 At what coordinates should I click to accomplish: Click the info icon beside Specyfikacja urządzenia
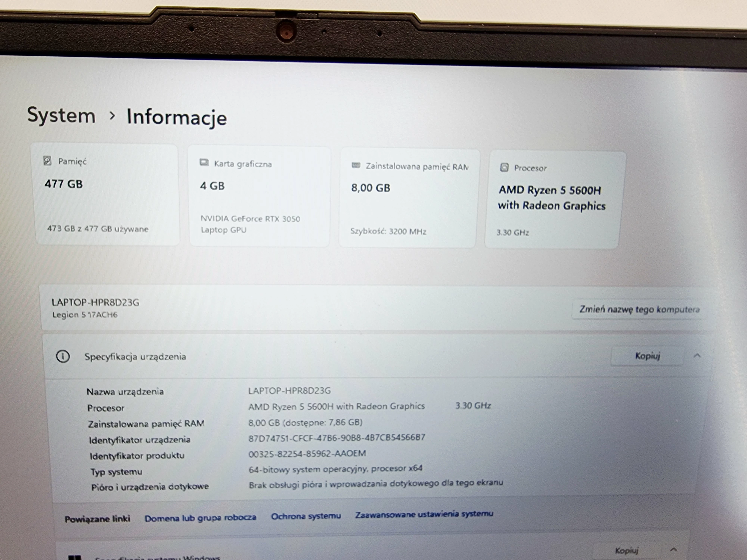pyautogui.click(x=63, y=357)
